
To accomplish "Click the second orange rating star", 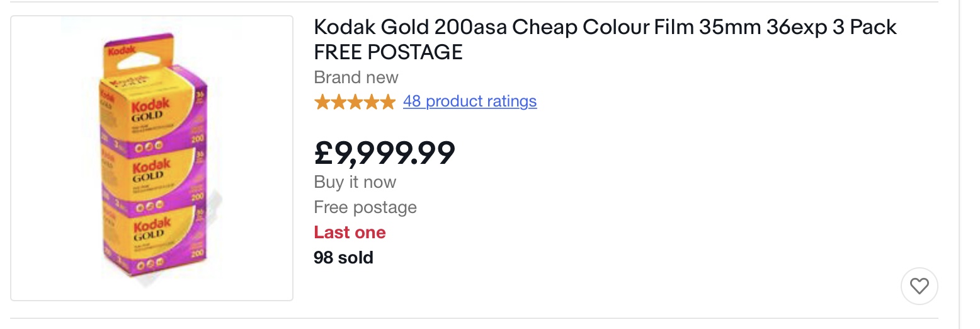I will [x=339, y=101].
